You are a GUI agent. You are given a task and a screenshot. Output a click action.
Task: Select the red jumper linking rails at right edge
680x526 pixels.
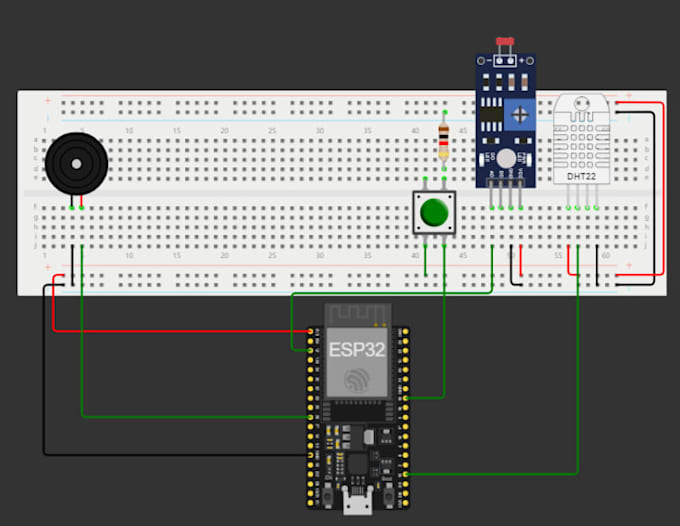pyautogui.click(x=663, y=189)
